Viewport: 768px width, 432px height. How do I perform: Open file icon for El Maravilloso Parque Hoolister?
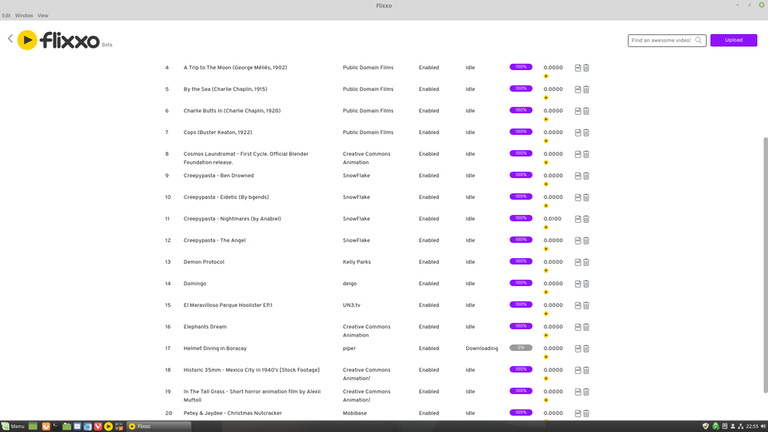click(x=578, y=305)
